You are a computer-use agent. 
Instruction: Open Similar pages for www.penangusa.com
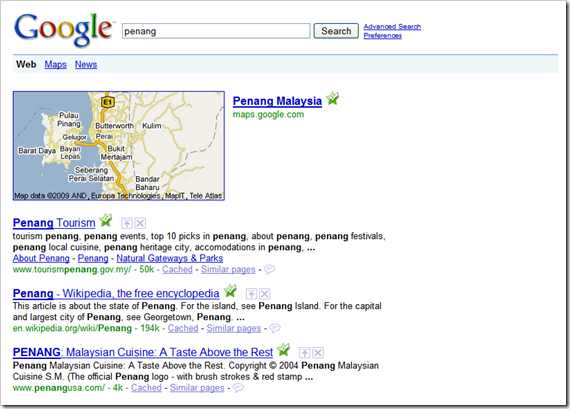pos(197,388)
